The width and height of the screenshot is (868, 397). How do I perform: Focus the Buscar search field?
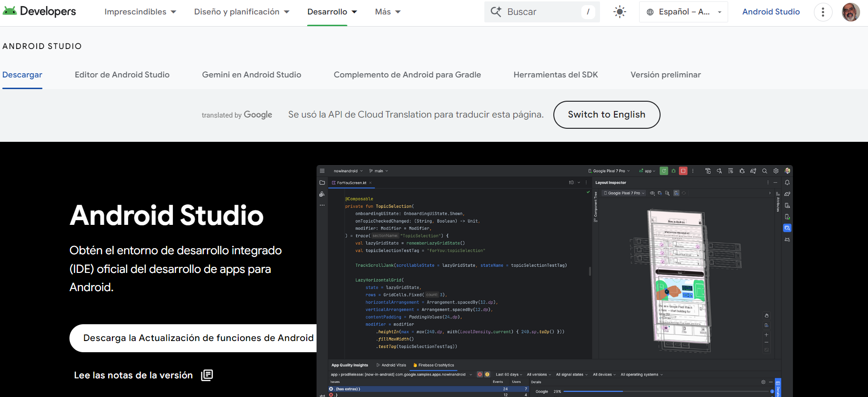(542, 12)
